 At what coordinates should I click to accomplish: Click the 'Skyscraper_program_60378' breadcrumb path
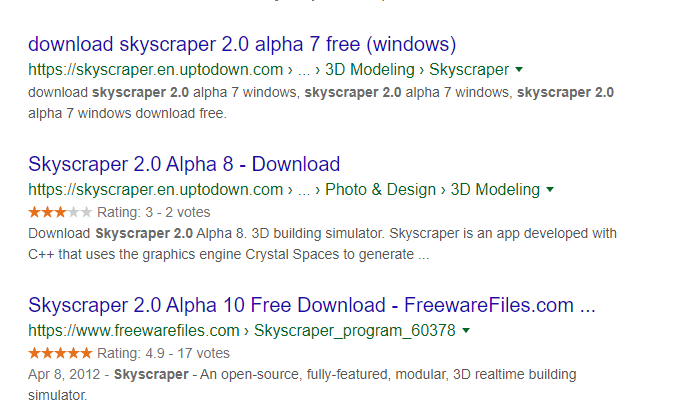pos(355,329)
